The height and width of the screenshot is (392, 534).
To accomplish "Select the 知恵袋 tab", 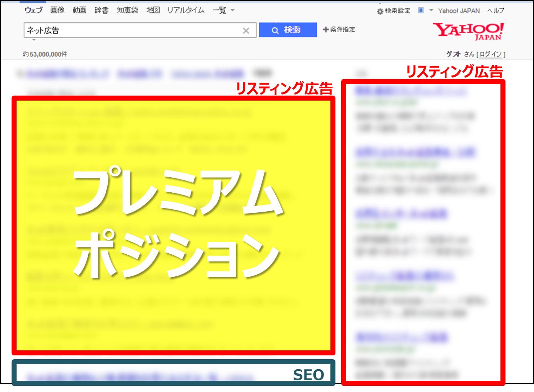I will [x=127, y=10].
